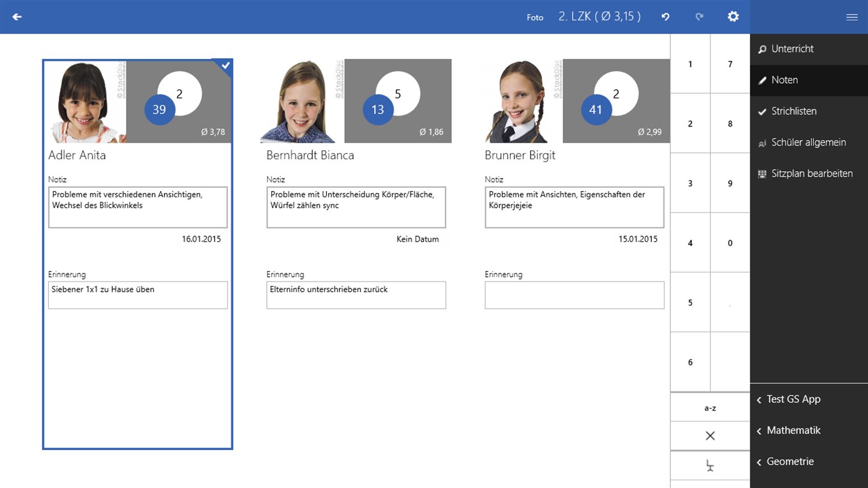Image resolution: width=868 pixels, height=488 pixels.
Task: Click the 2. LZK title in header
Action: [599, 17]
